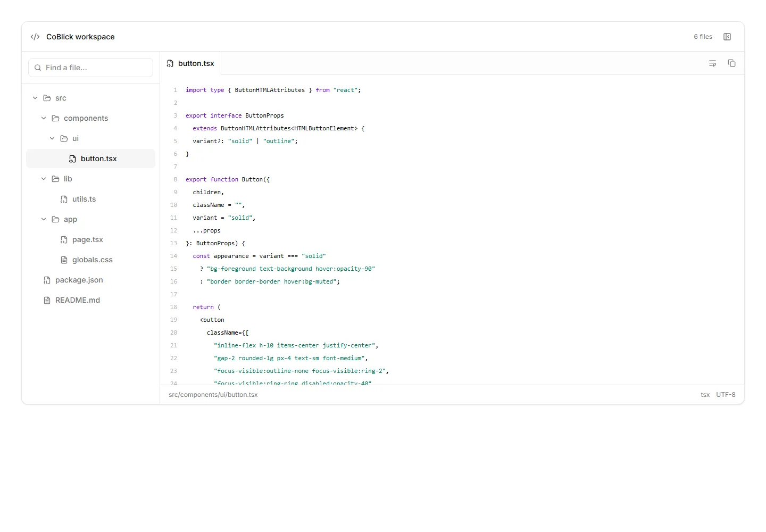
Task: Click the page.tsx file icon
Action: 64,239
